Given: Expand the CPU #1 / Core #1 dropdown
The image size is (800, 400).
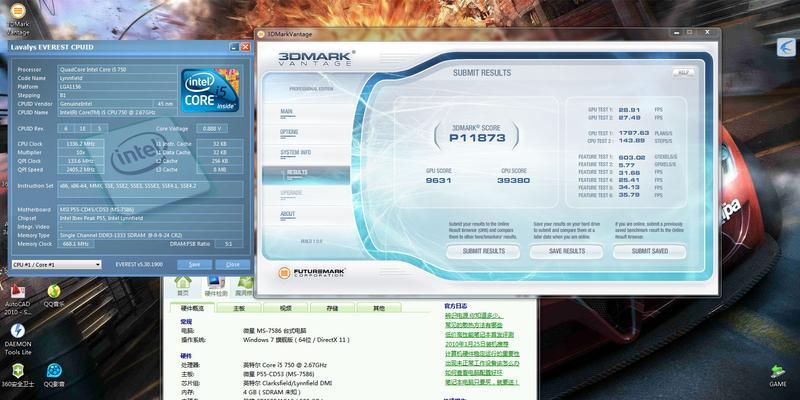Looking at the screenshot, I should point(57,265).
